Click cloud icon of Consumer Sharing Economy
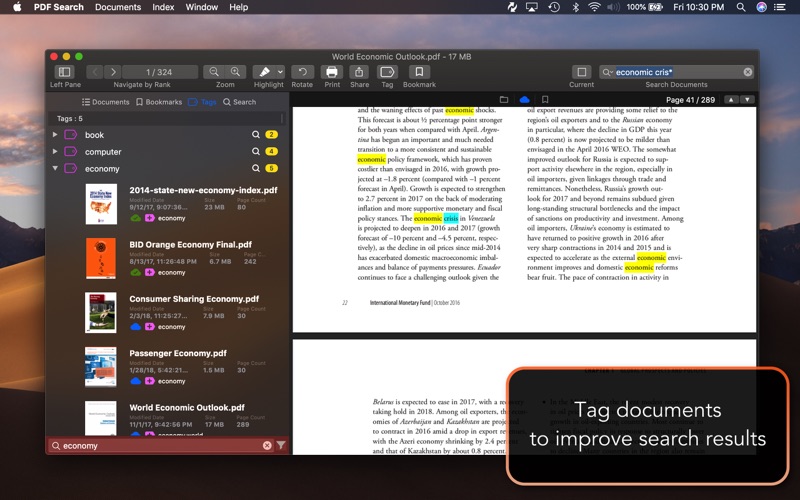 [136, 327]
